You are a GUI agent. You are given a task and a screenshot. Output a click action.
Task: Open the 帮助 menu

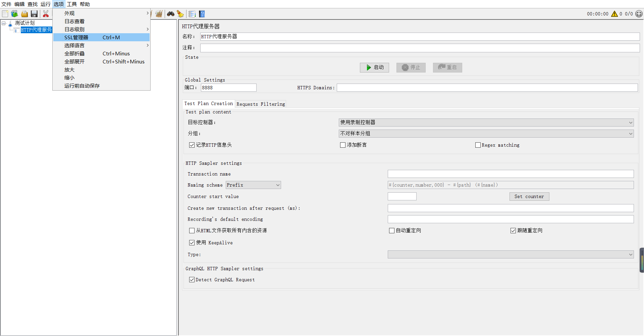point(85,4)
